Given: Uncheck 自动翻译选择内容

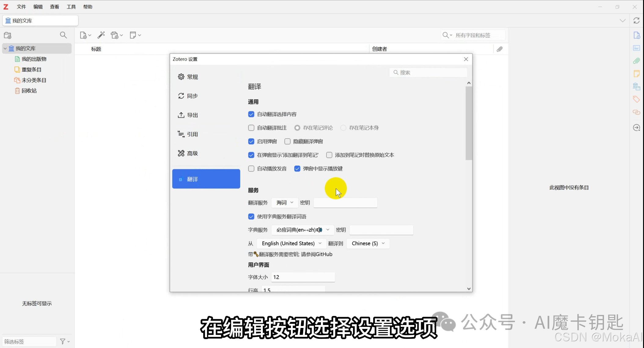Looking at the screenshot, I should click(251, 114).
